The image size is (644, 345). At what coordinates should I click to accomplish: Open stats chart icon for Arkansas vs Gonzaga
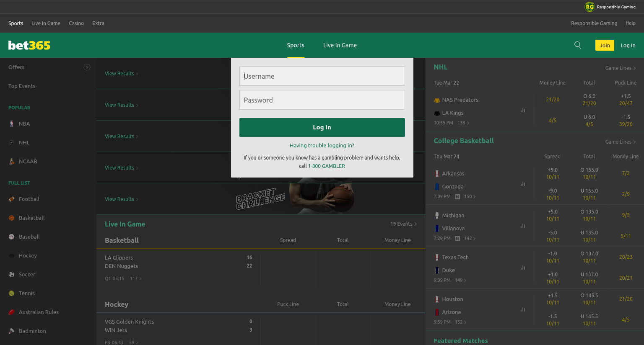[523, 184]
